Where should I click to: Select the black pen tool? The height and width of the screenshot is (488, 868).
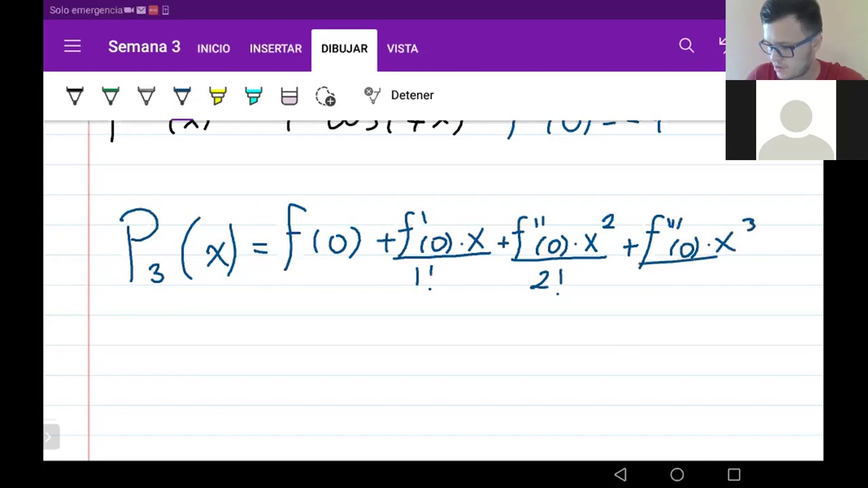coord(75,96)
